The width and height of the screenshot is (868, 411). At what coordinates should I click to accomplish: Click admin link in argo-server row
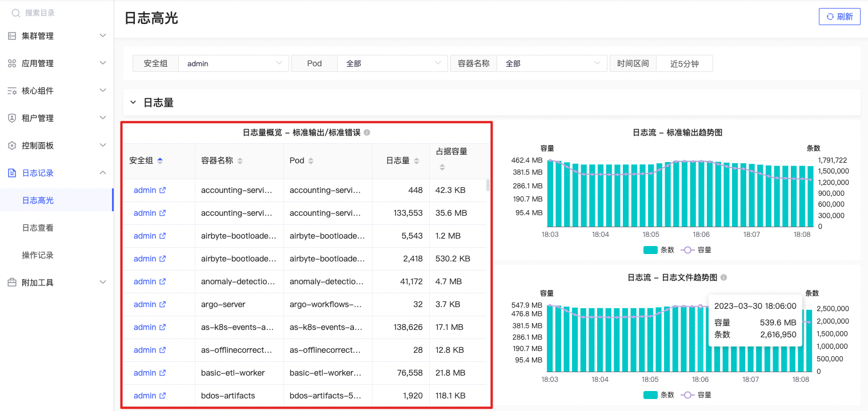tap(145, 304)
